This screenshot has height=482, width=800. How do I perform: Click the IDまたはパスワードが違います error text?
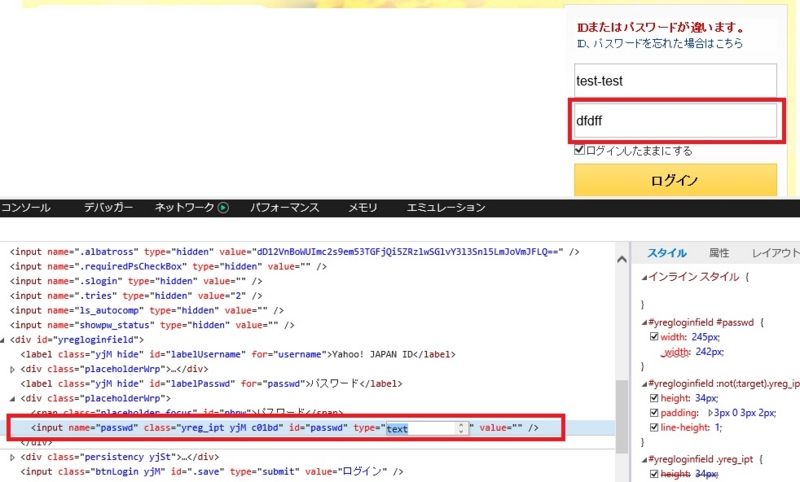pyautogui.click(x=661, y=28)
